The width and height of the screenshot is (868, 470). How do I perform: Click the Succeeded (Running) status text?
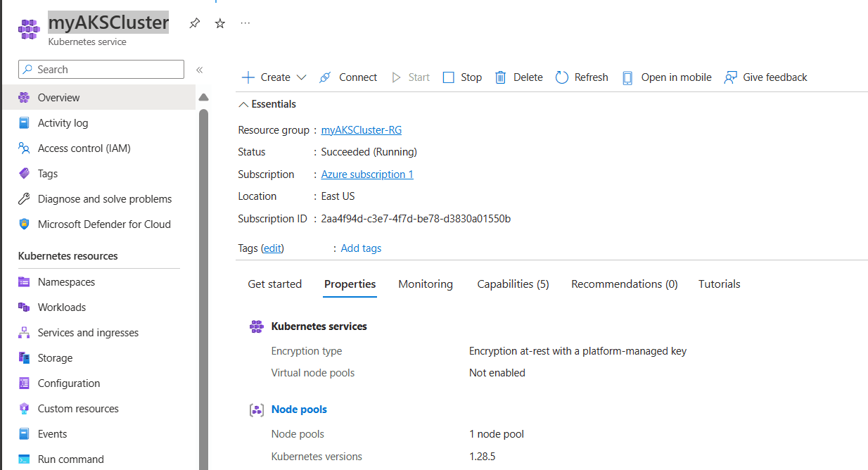point(369,152)
